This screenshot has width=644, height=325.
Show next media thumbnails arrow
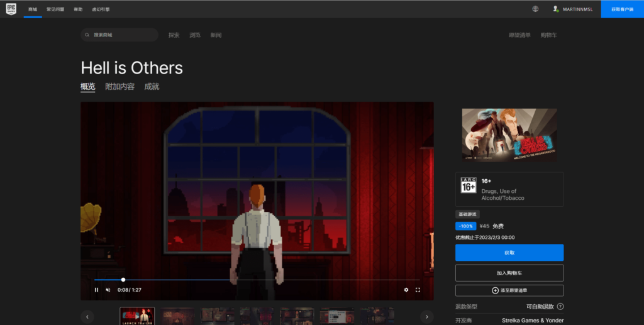click(426, 316)
